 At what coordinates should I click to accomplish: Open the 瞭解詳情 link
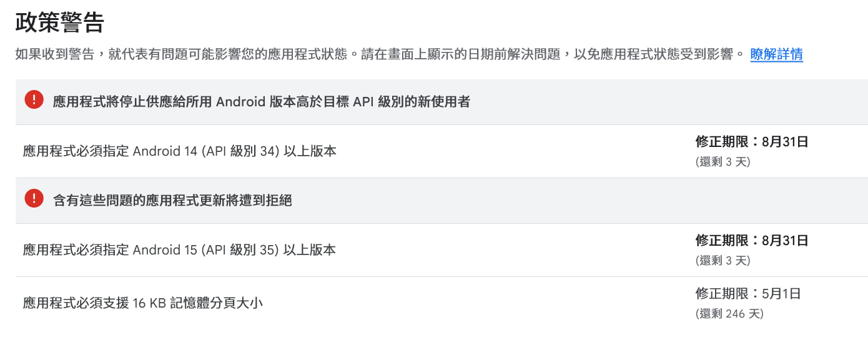click(x=776, y=54)
